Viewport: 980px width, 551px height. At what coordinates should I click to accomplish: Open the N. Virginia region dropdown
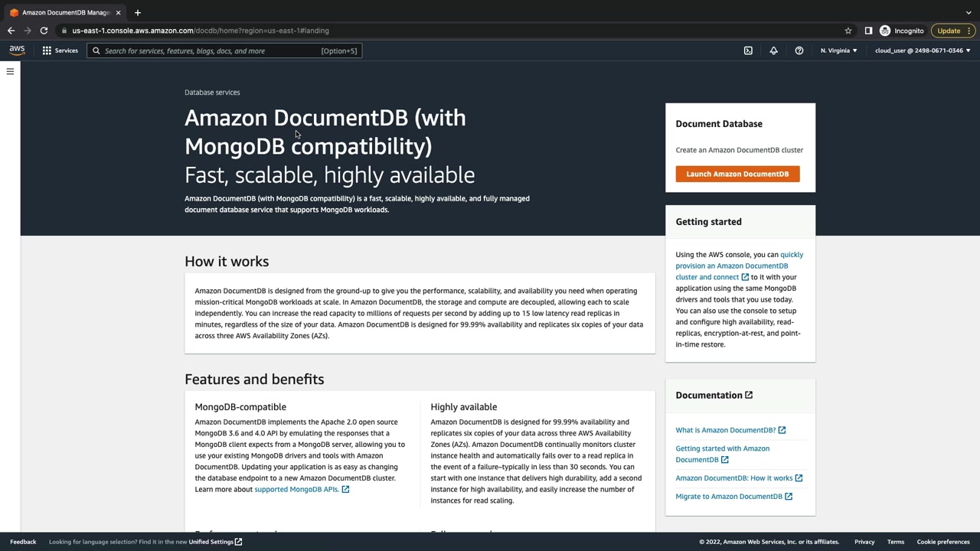pyautogui.click(x=838, y=51)
